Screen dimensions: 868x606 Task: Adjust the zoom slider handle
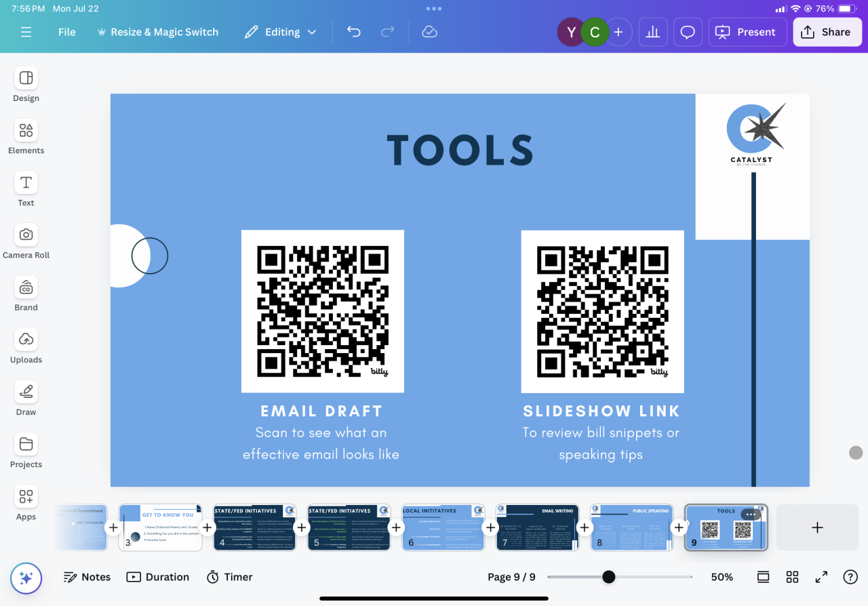(609, 577)
